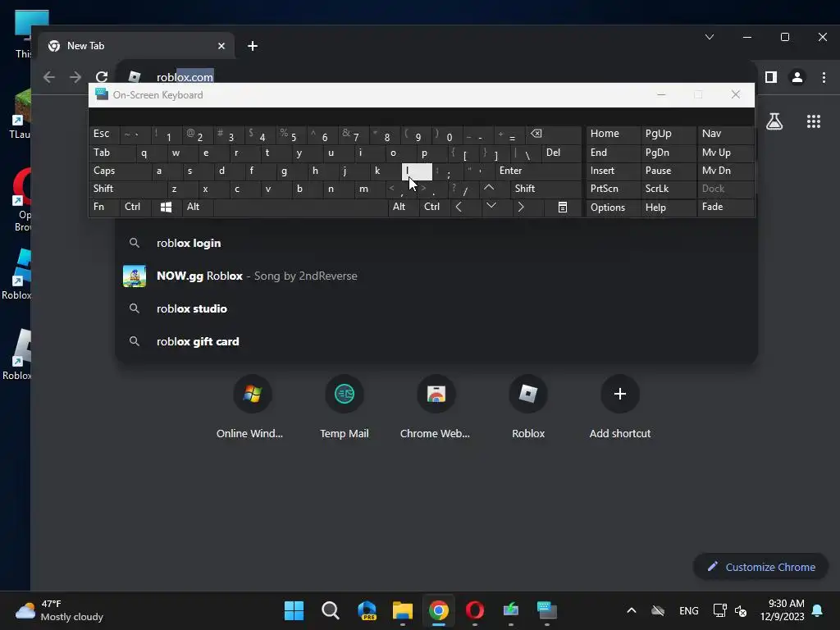Open Chrome Labs flask icon
840x630 pixels.
[x=774, y=121]
